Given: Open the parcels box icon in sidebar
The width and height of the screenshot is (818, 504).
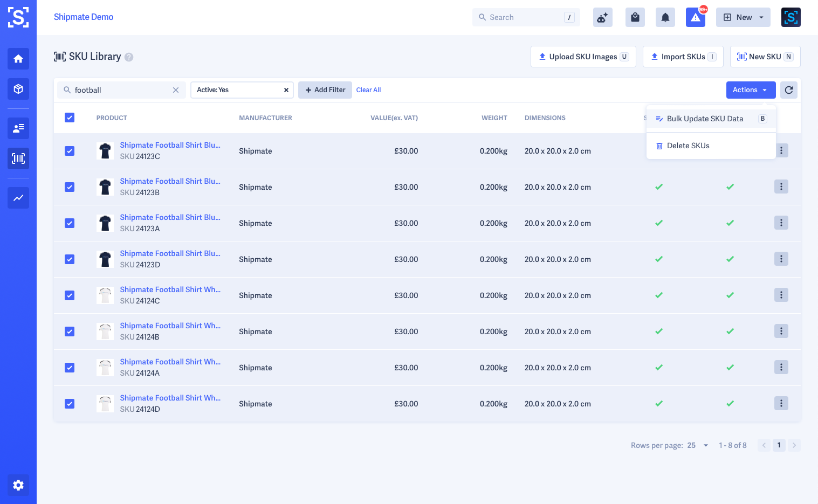Looking at the screenshot, I should click(x=18, y=89).
